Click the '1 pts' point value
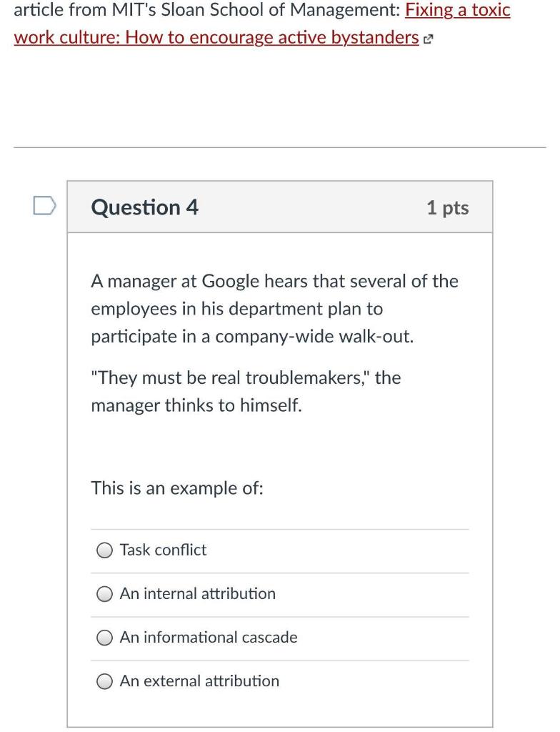The height and width of the screenshot is (732, 560). (x=447, y=207)
